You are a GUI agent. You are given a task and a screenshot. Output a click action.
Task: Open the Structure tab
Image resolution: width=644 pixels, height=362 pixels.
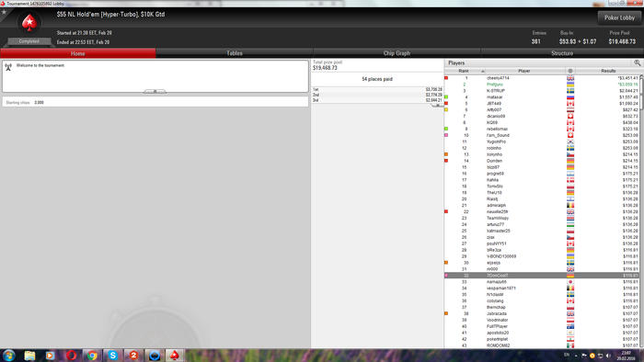click(562, 53)
